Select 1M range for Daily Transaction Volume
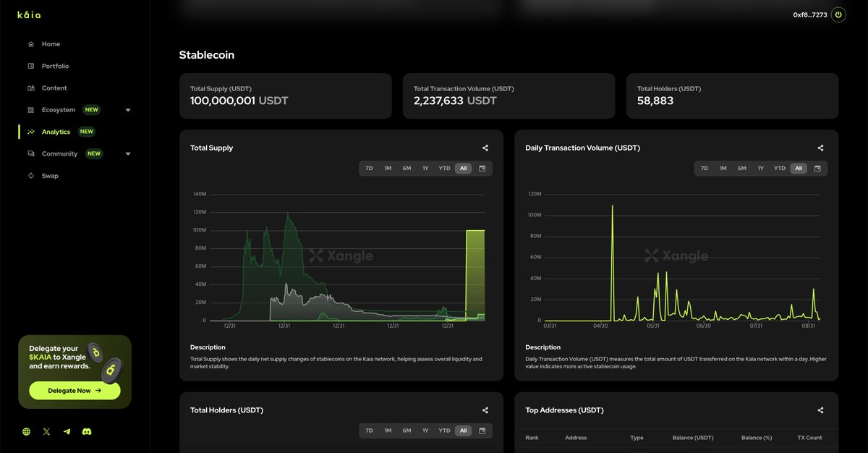 pos(723,168)
